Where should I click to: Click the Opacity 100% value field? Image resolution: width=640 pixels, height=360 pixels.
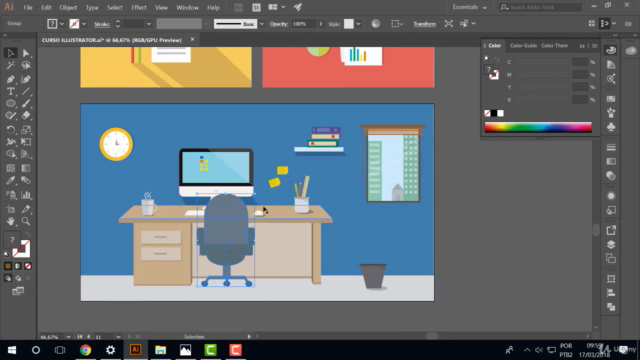click(x=303, y=24)
